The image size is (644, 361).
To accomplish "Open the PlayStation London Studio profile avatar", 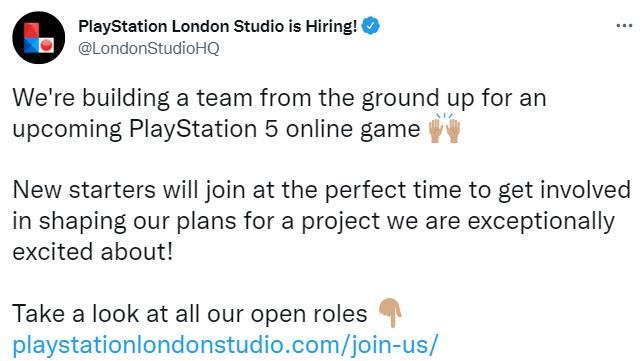I will click(x=39, y=37).
